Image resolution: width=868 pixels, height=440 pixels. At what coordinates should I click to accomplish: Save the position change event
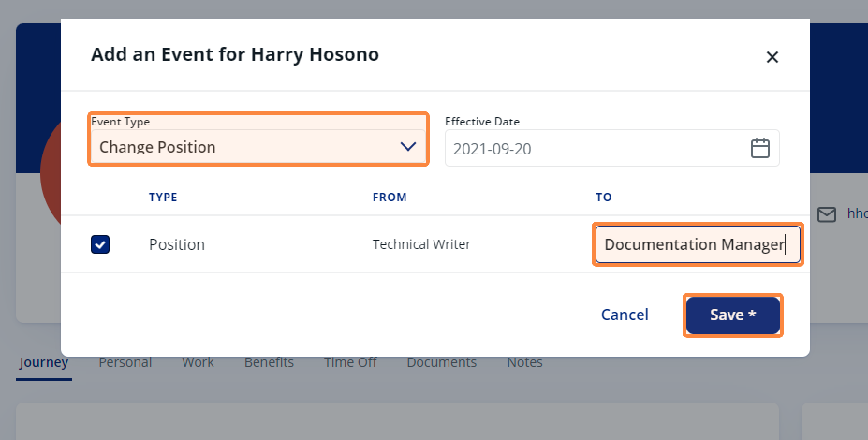(x=733, y=315)
